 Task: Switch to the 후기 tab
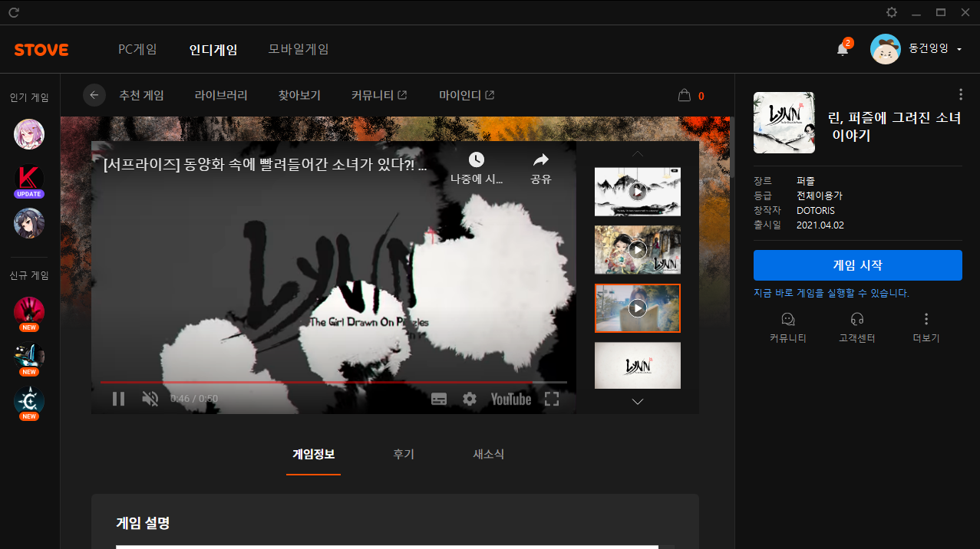coord(404,454)
